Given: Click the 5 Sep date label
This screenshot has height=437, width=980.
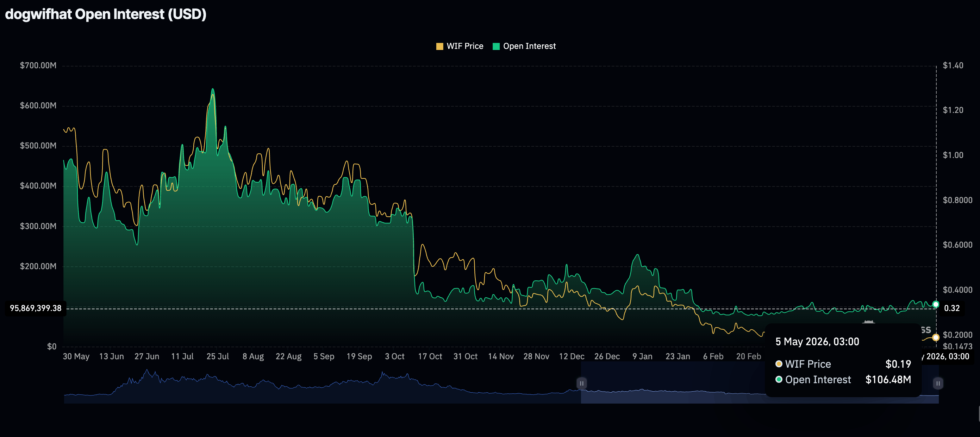Looking at the screenshot, I should tap(324, 356).
